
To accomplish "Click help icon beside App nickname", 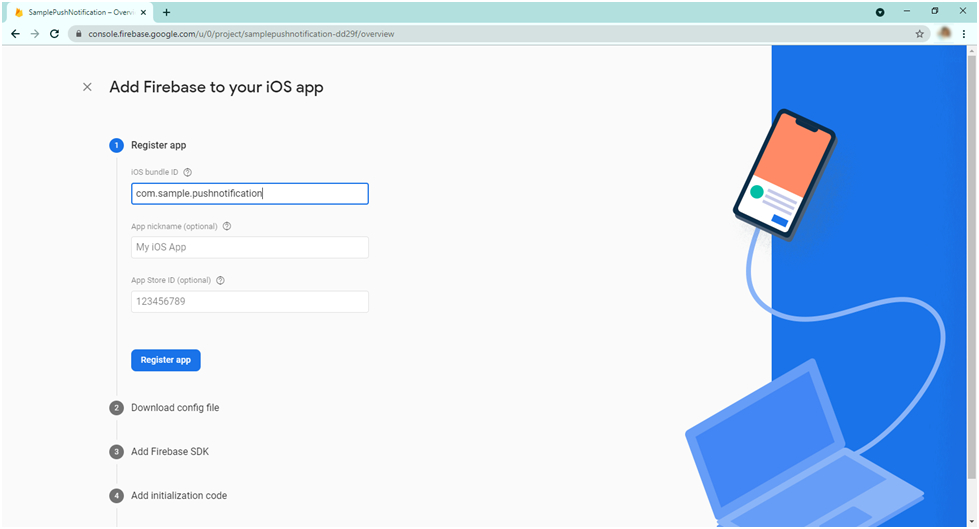I will click(x=227, y=226).
